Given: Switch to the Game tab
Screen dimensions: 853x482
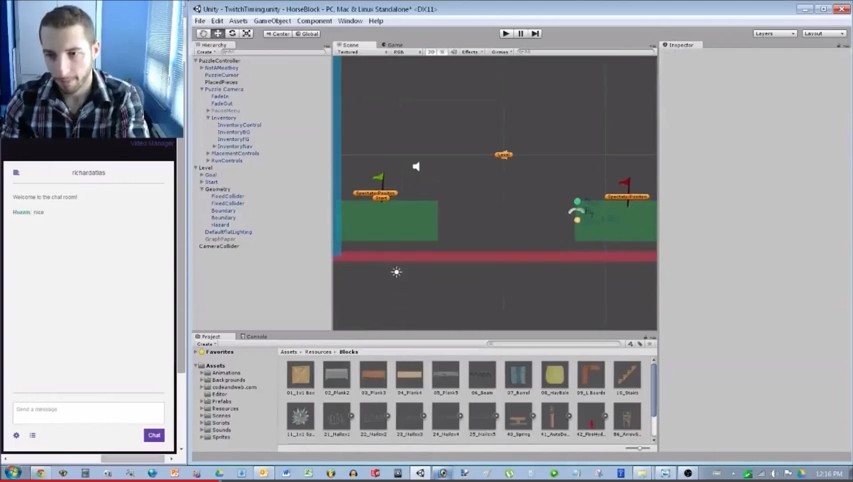Looking at the screenshot, I should (392, 45).
